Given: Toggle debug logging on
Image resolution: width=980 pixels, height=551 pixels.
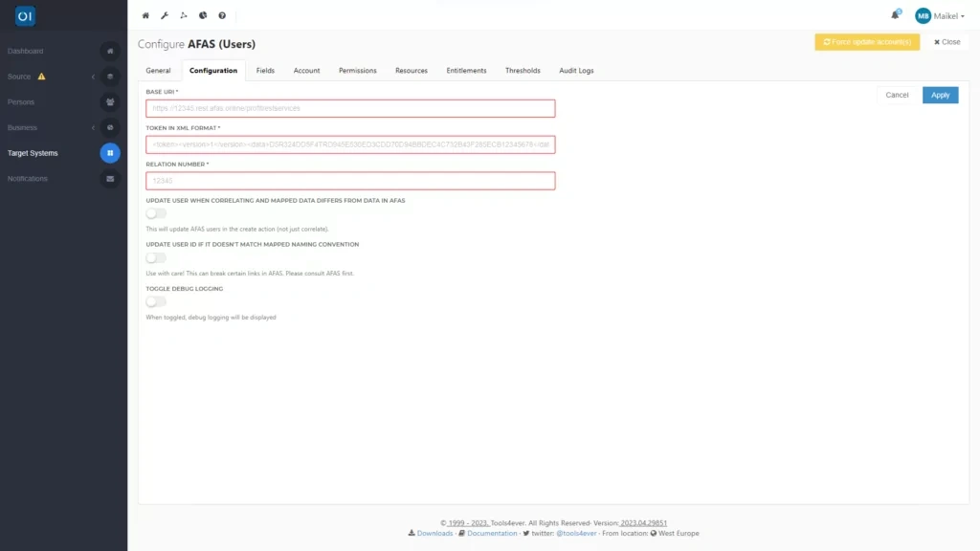Looking at the screenshot, I should pyautogui.click(x=155, y=301).
